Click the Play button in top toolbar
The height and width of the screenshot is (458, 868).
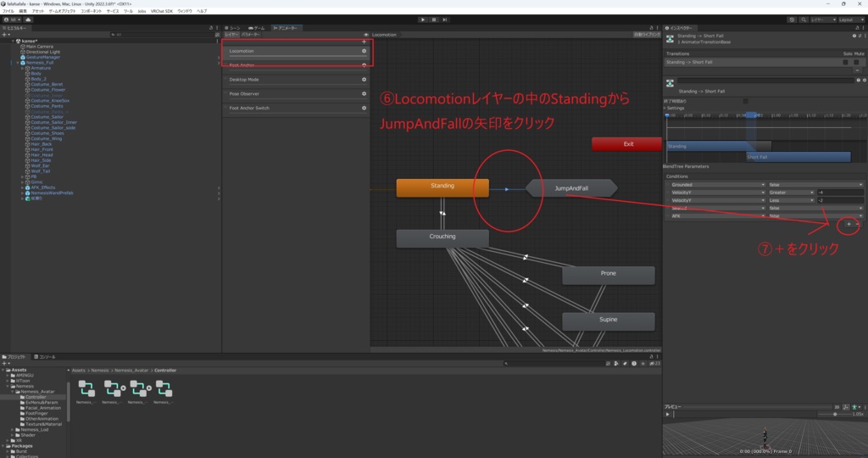[x=423, y=20]
